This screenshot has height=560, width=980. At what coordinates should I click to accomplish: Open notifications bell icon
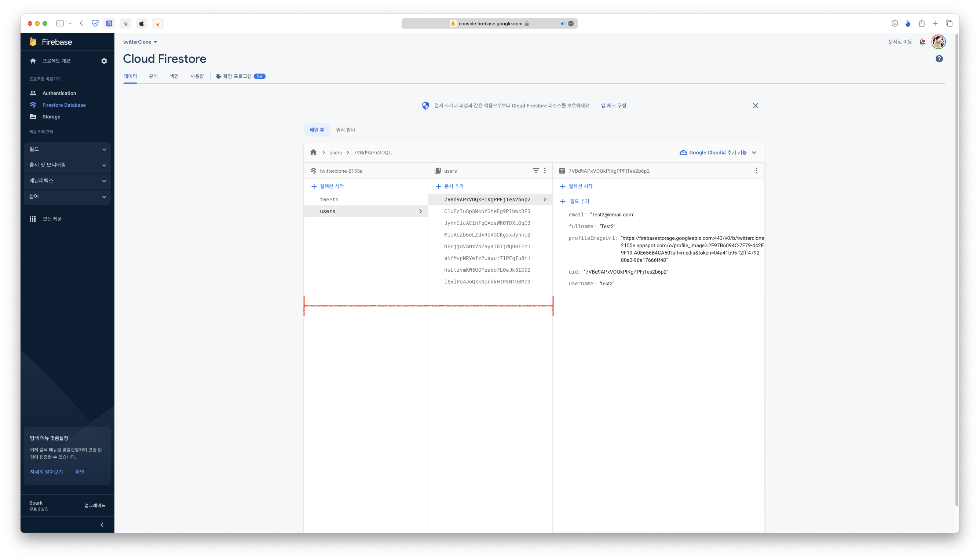922,42
